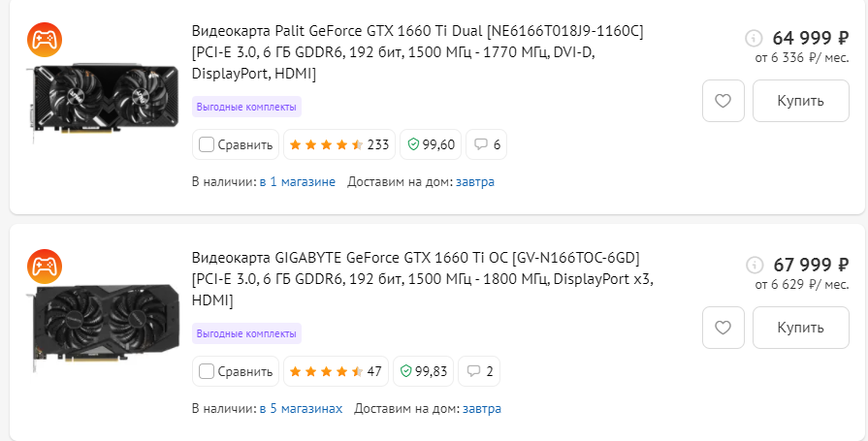Check Сравнить for the Palit video card

click(x=207, y=145)
